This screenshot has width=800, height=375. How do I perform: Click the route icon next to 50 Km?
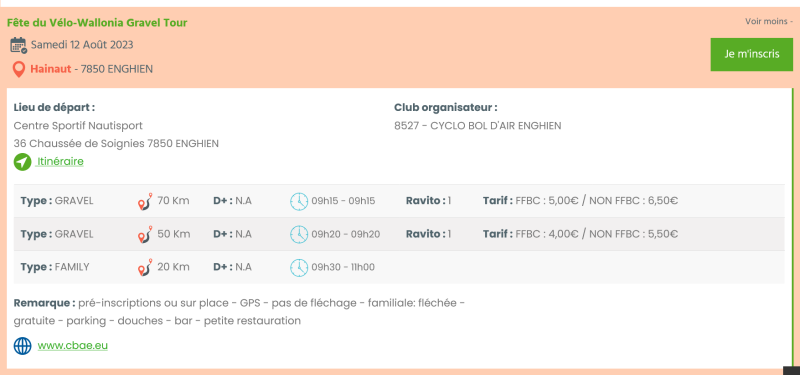pos(145,234)
